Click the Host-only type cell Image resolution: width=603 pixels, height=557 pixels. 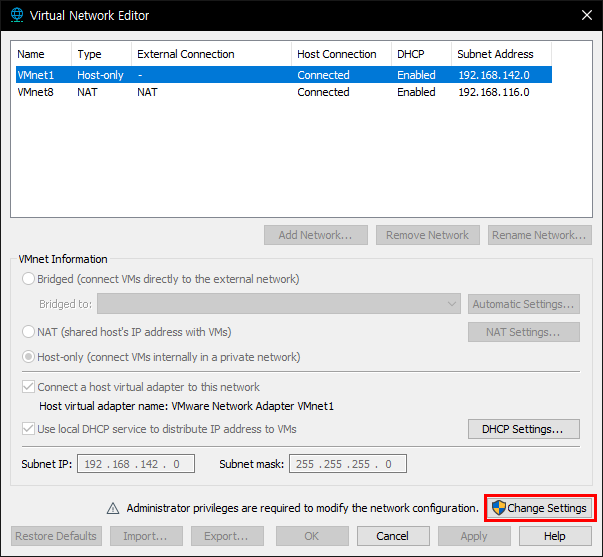[x=100, y=75]
